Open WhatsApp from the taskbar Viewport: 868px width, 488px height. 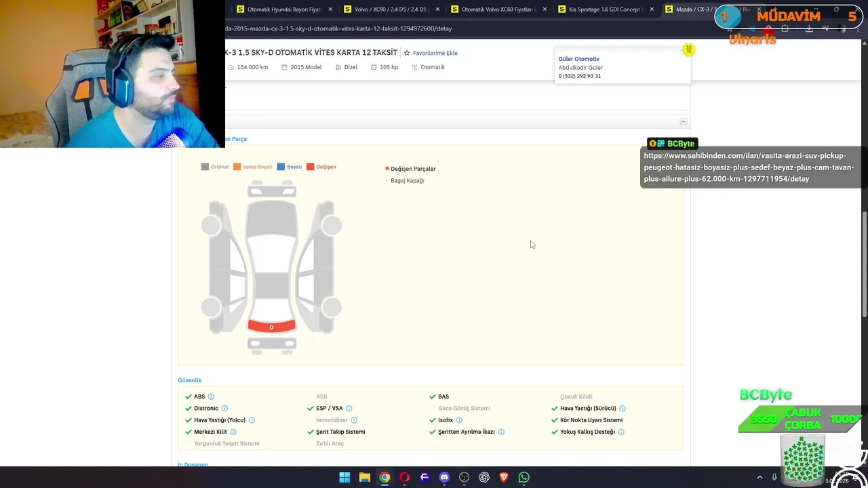tap(524, 477)
